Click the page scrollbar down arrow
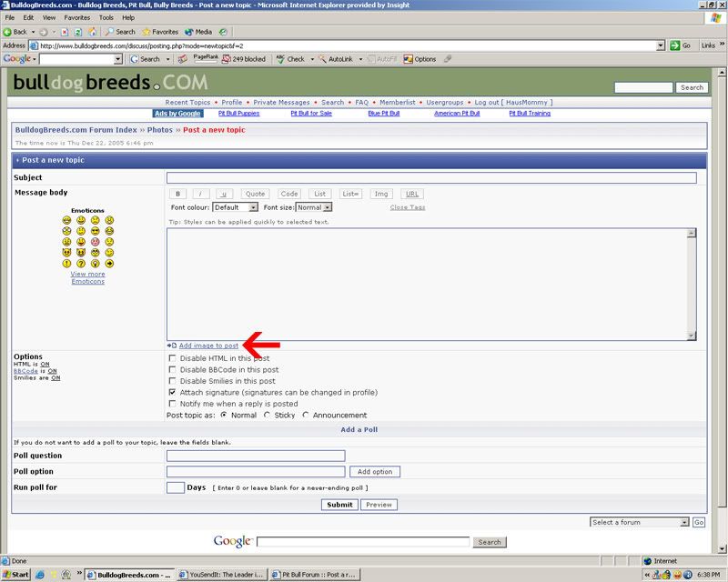 (722, 549)
